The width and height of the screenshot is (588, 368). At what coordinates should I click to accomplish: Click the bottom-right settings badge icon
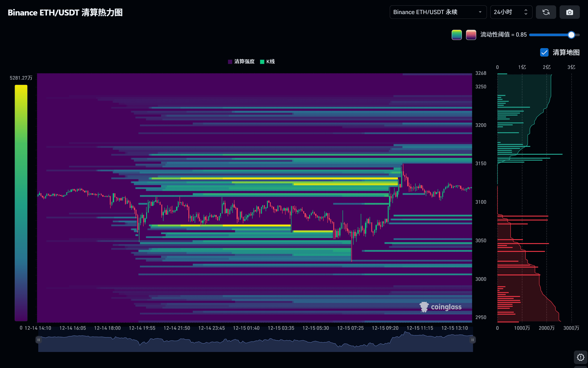[580, 357]
